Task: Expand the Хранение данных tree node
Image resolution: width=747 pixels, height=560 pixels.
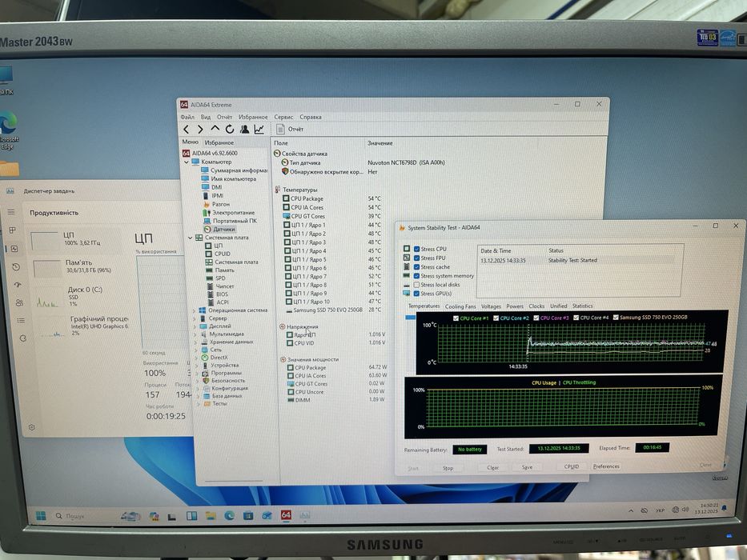Action: point(196,342)
